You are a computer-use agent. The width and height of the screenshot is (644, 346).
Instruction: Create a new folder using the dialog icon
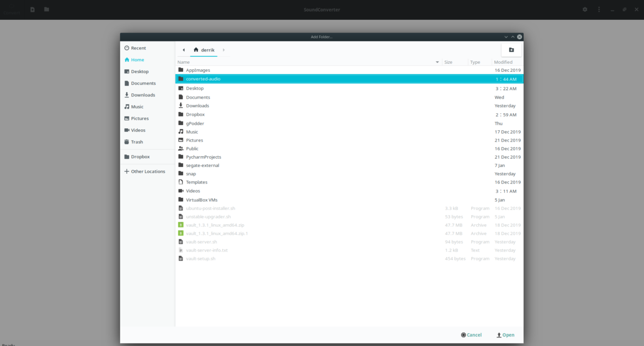tap(510, 49)
